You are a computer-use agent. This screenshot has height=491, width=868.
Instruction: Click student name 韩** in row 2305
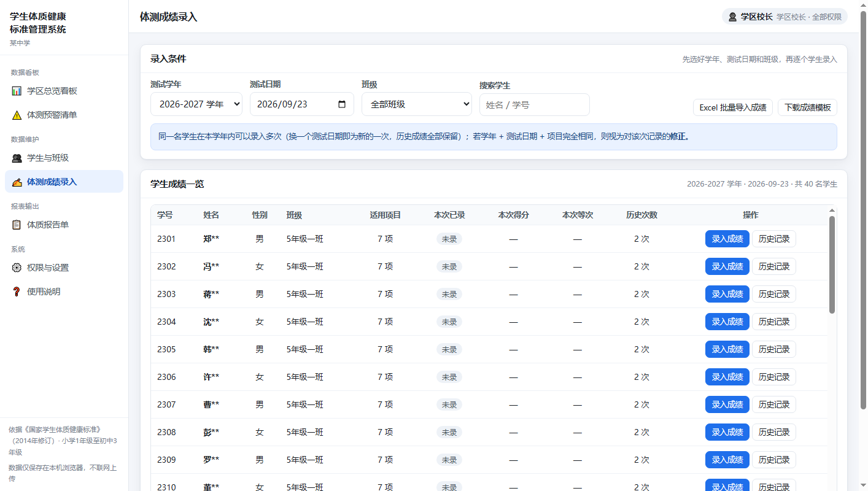[x=211, y=349]
